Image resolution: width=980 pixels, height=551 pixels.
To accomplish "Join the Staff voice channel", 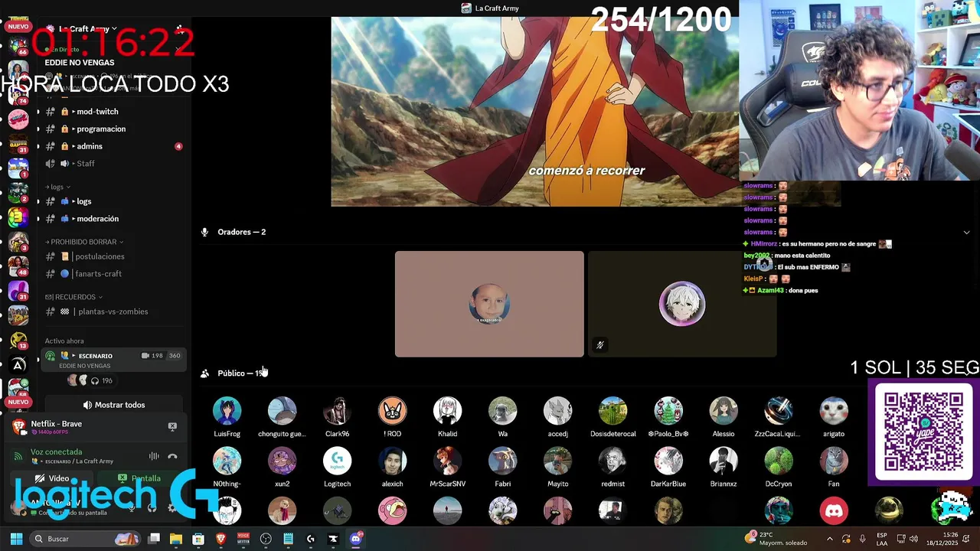I will click(113, 163).
